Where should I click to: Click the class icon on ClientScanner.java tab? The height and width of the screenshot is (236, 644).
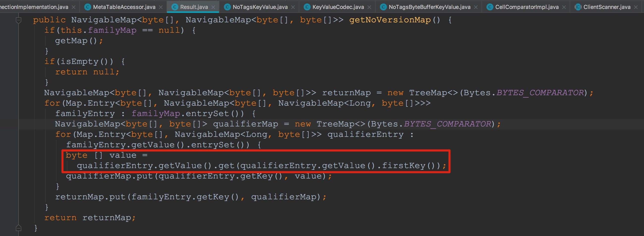point(578,7)
